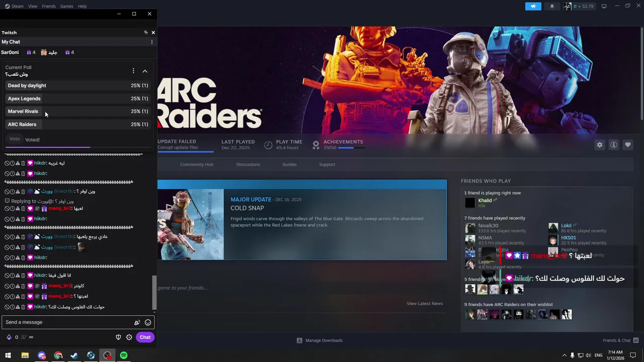Pop out the Twitch dock panel
The width and height of the screenshot is (644, 362).
tap(146, 33)
